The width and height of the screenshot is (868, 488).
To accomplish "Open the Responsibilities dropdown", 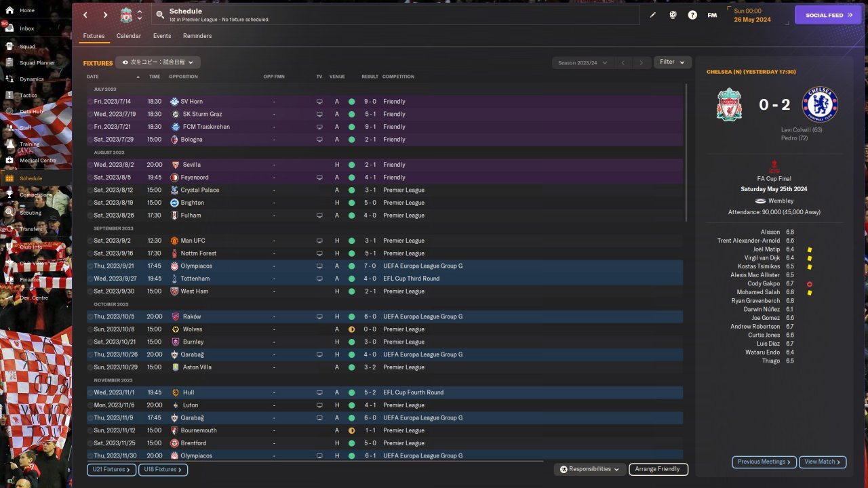I will pos(589,469).
